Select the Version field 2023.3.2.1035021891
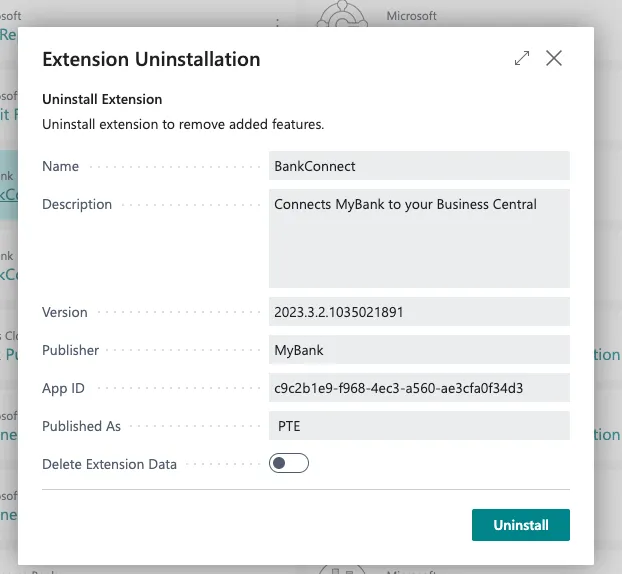 click(419, 312)
